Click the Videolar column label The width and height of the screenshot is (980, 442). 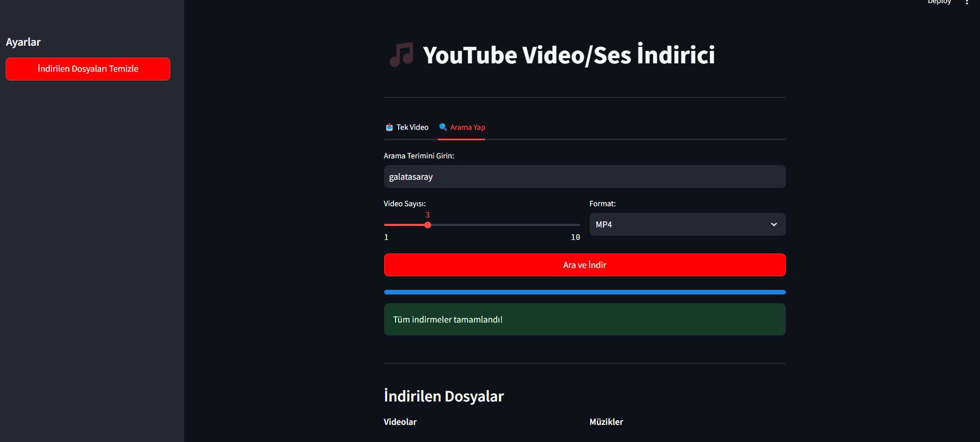400,422
